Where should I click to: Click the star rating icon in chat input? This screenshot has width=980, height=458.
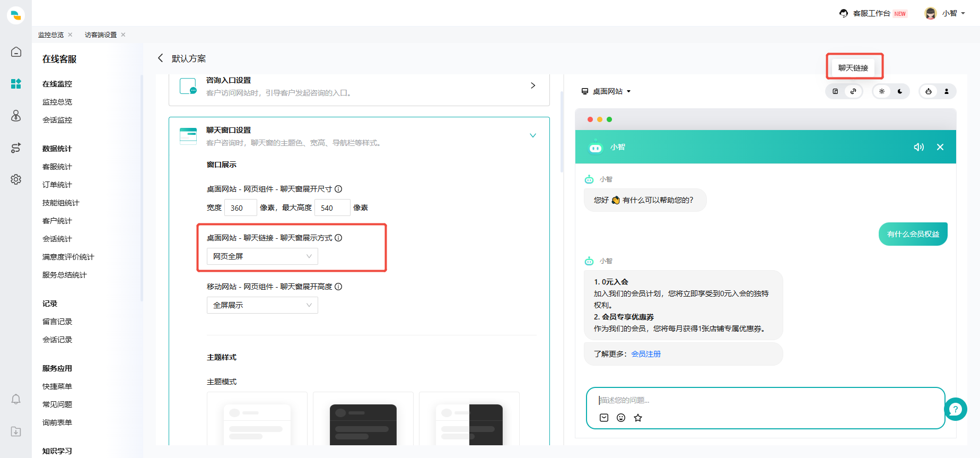pyautogui.click(x=638, y=418)
